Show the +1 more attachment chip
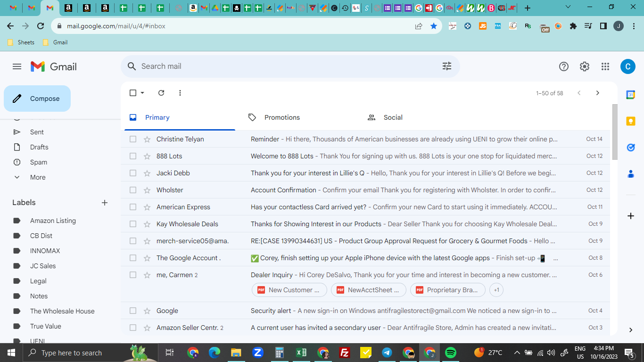 coord(496,290)
